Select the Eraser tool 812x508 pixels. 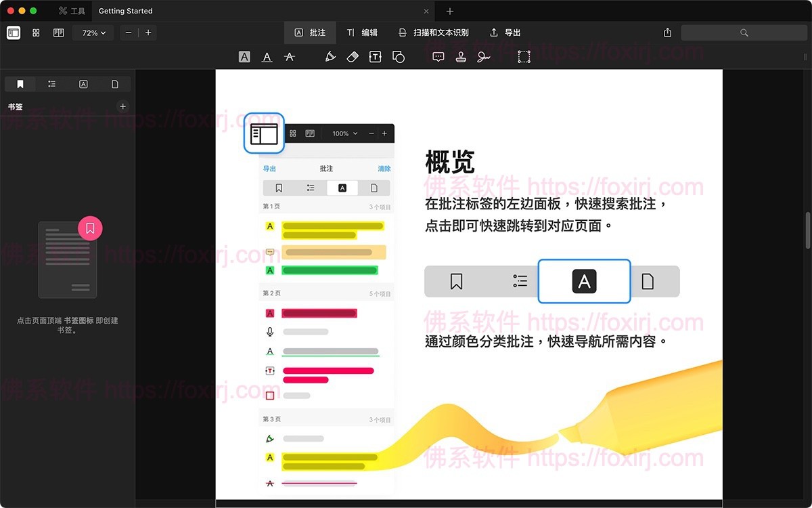pos(353,56)
